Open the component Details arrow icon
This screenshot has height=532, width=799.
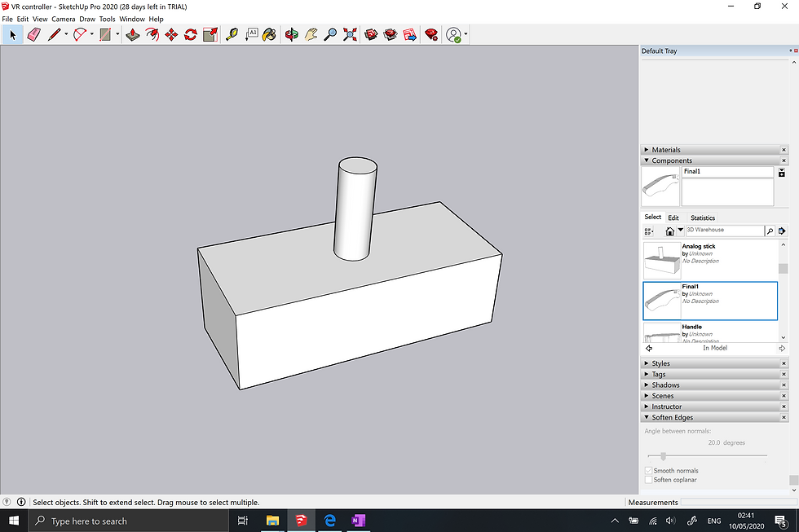[x=782, y=231]
